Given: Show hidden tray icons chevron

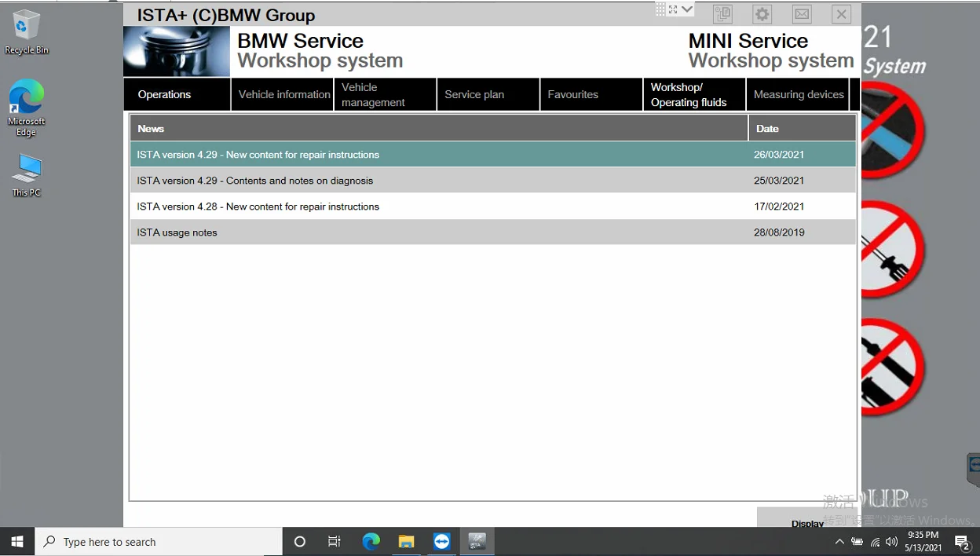Looking at the screenshot, I should 839,542.
